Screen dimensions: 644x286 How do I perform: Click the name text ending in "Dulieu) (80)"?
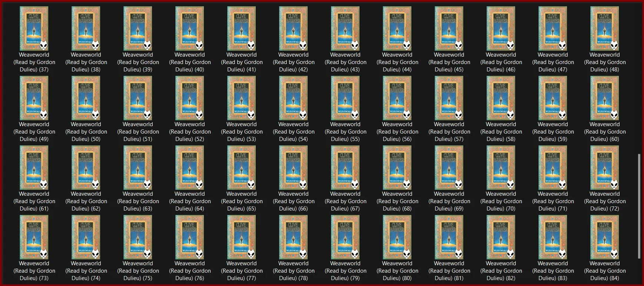click(x=397, y=271)
